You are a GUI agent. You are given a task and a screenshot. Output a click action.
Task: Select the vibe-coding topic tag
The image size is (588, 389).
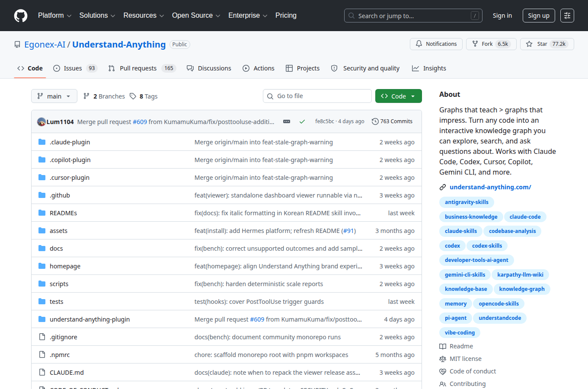tap(460, 333)
